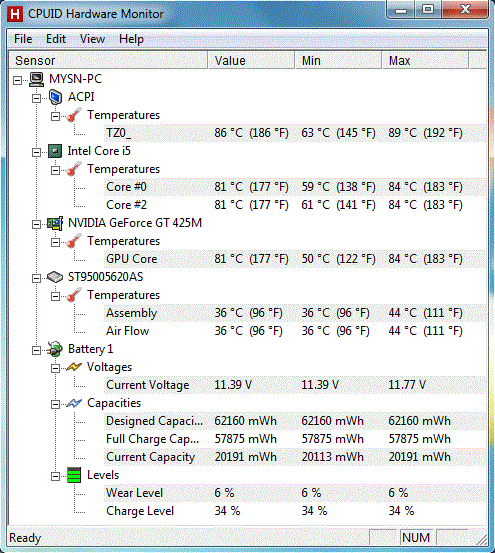The width and height of the screenshot is (495, 553).
Task: Select the TZ0_ temperature row
Action: 295,133
